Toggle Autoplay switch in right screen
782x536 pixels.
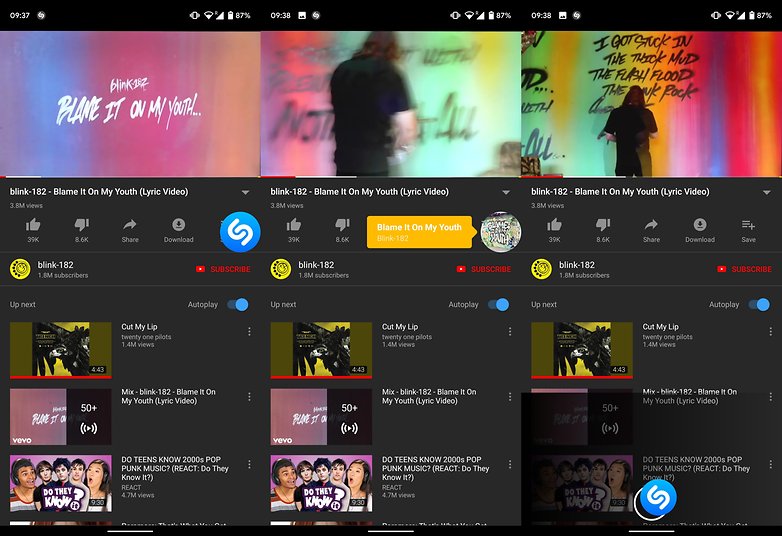pos(760,305)
